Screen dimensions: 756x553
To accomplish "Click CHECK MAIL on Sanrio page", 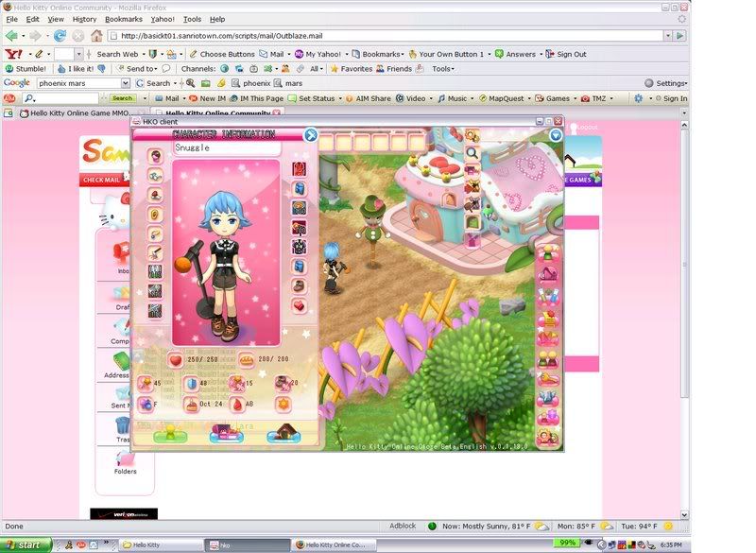I will [101, 180].
